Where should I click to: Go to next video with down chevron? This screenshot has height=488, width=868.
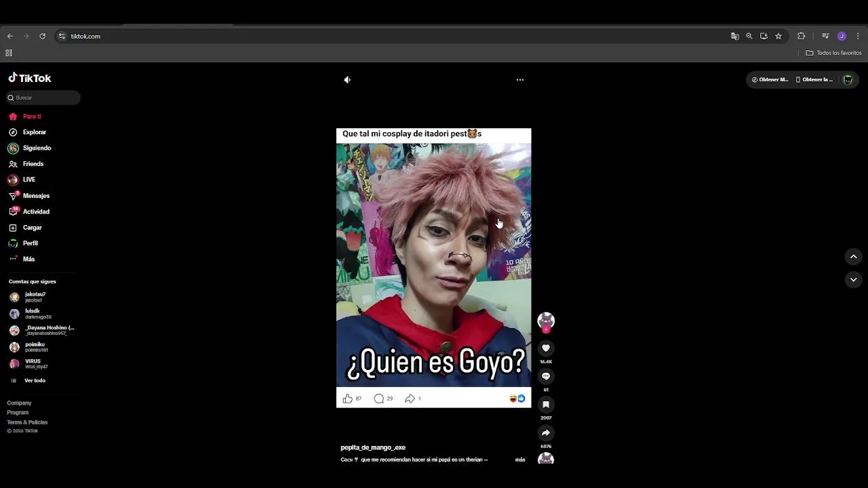[854, 280]
